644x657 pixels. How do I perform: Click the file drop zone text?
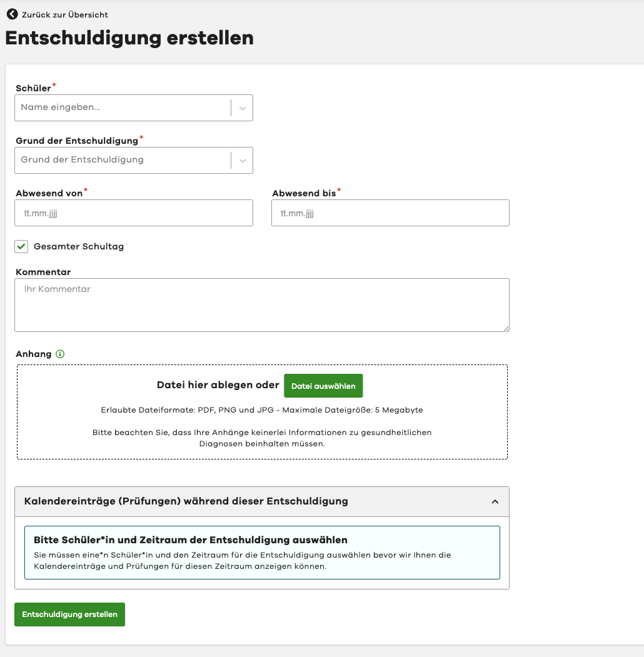218,385
